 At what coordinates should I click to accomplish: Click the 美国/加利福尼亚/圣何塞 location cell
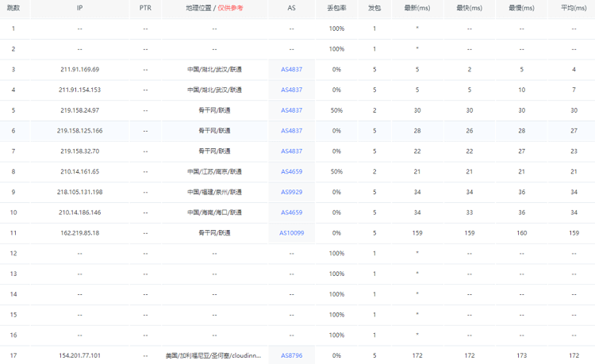[214, 355]
